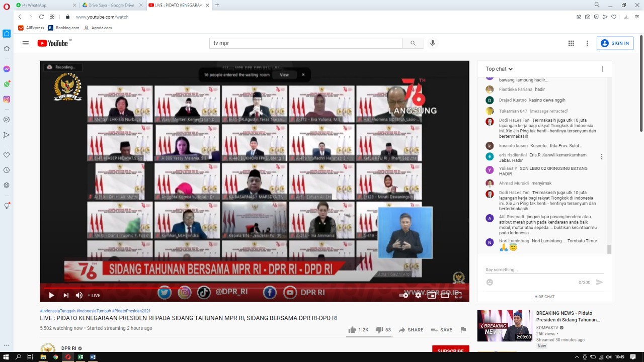Switch to theater mode view
The height and width of the screenshot is (362, 644).
tap(445, 295)
